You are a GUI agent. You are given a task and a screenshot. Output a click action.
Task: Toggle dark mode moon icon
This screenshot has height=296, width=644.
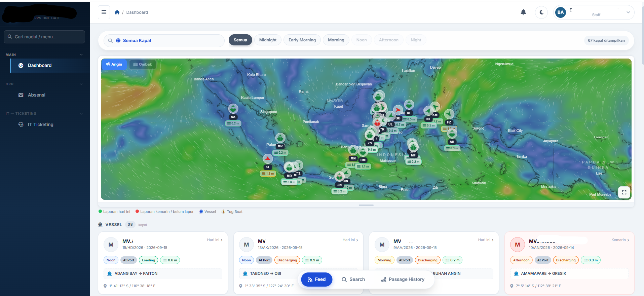tap(541, 12)
